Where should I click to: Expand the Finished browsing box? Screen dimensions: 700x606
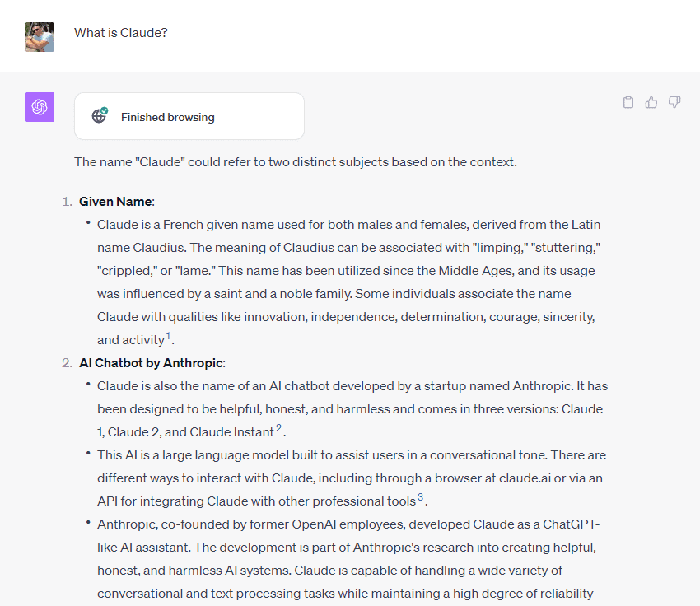(x=189, y=116)
